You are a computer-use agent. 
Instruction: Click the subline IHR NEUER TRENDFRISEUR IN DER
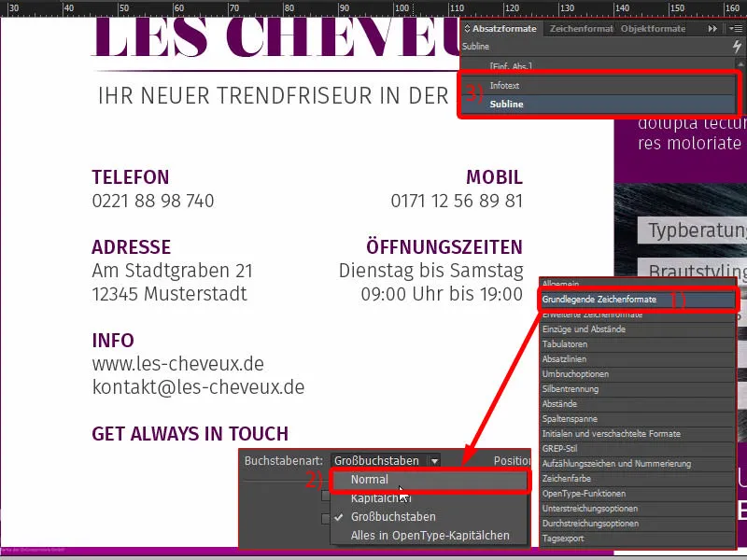pos(274,96)
